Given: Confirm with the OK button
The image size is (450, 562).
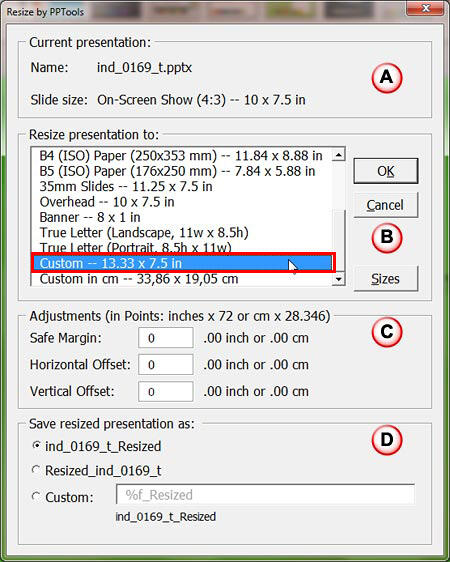Looking at the screenshot, I should click(x=386, y=171).
